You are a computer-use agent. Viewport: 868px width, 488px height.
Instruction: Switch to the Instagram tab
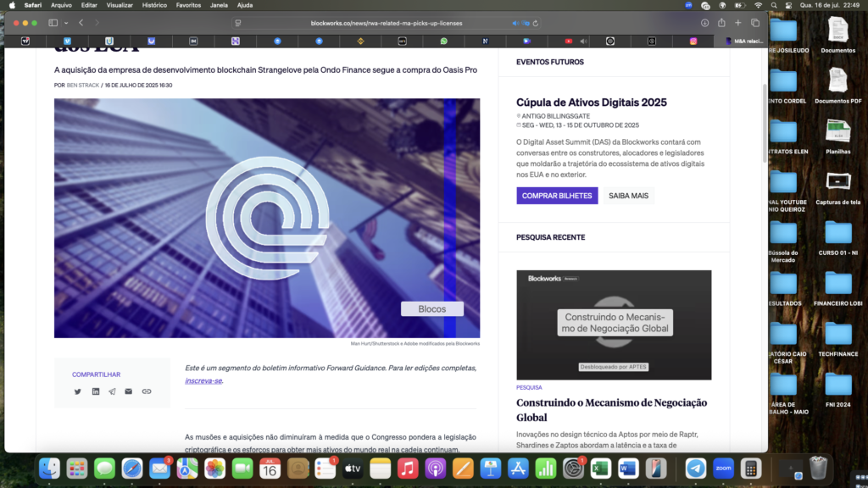(693, 41)
